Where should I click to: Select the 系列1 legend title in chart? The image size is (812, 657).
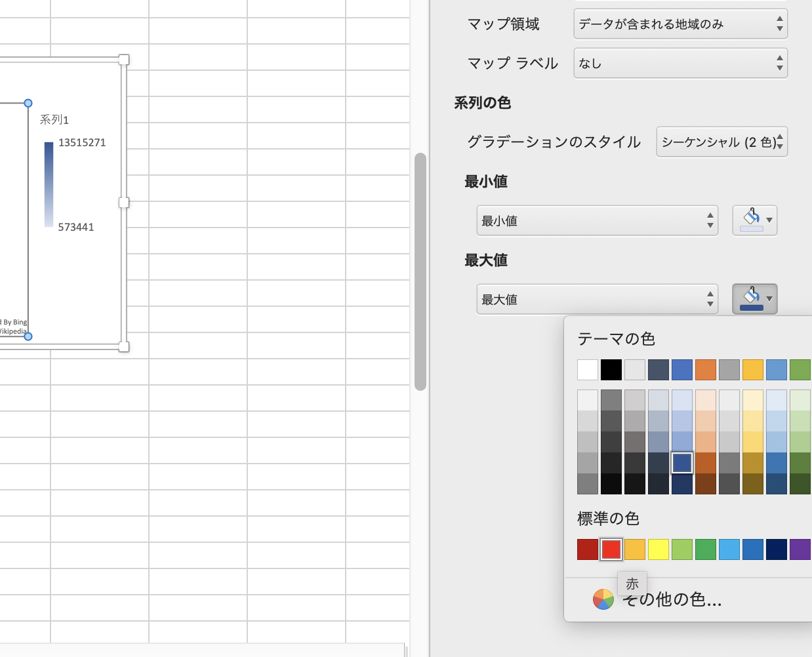tap(54, 119)
